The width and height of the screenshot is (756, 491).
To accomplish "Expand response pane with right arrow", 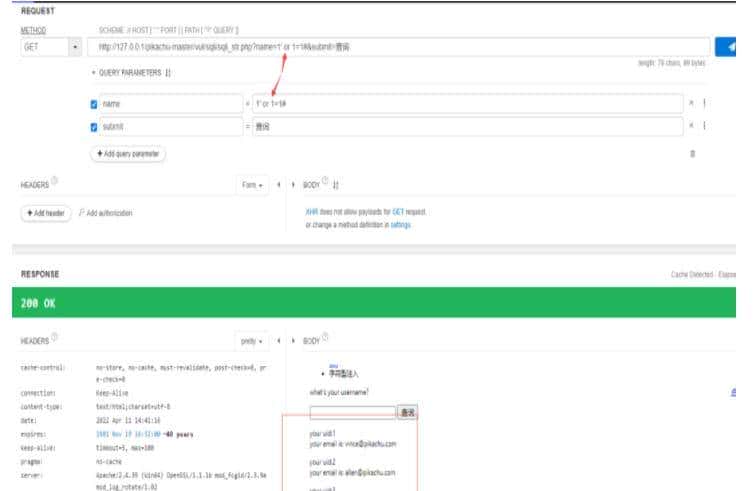I will click(293, 341).
